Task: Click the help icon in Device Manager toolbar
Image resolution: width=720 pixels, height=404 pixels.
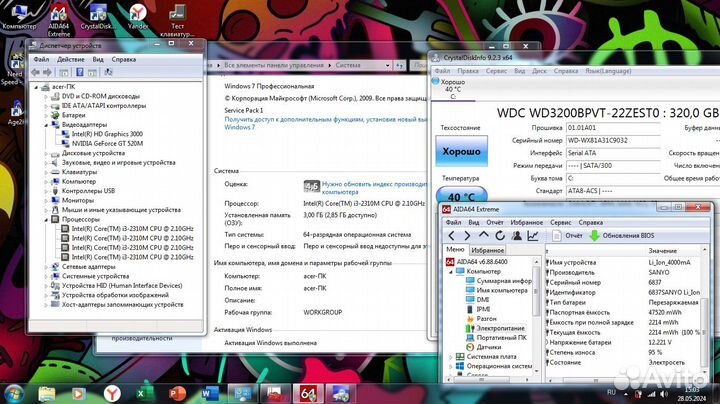Action: 79,72
